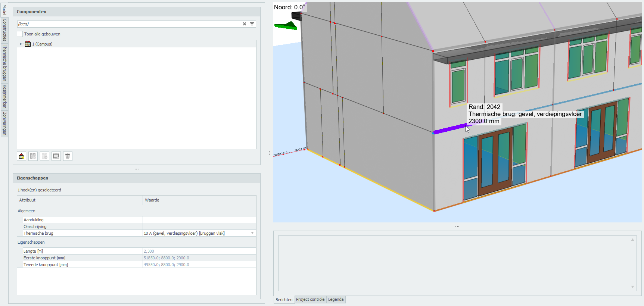
Task: Switch to the Project controle tab
Action: tap(310, 299)
